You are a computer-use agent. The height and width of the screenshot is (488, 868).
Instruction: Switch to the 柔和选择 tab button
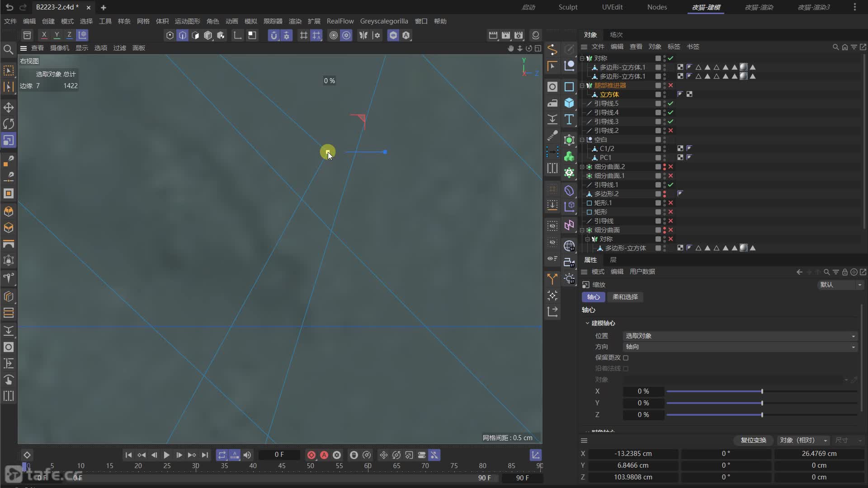[x=625, y=297]
